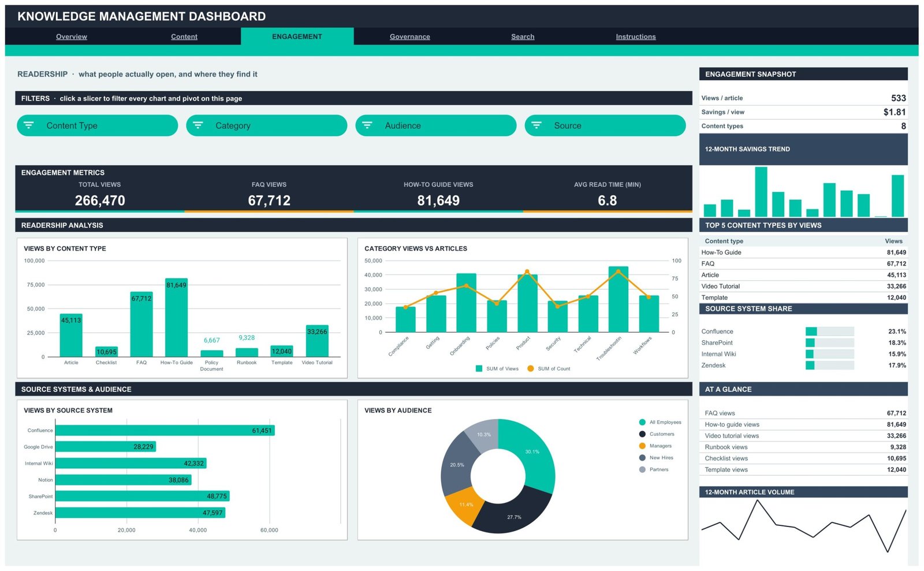924x571 pixels.
Task: Select the How-To Guide bar showing 81,649
Action: (x=176, y=317)
